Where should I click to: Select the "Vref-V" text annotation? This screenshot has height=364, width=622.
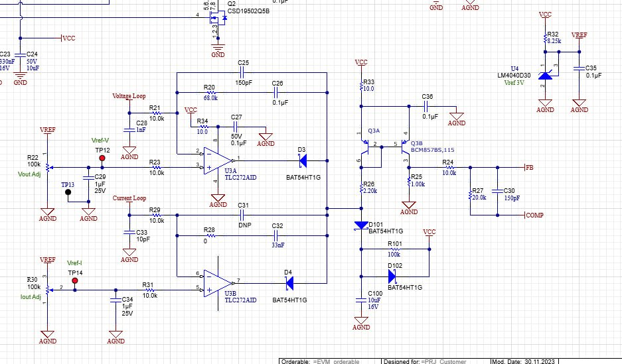(x=100, y=140)
